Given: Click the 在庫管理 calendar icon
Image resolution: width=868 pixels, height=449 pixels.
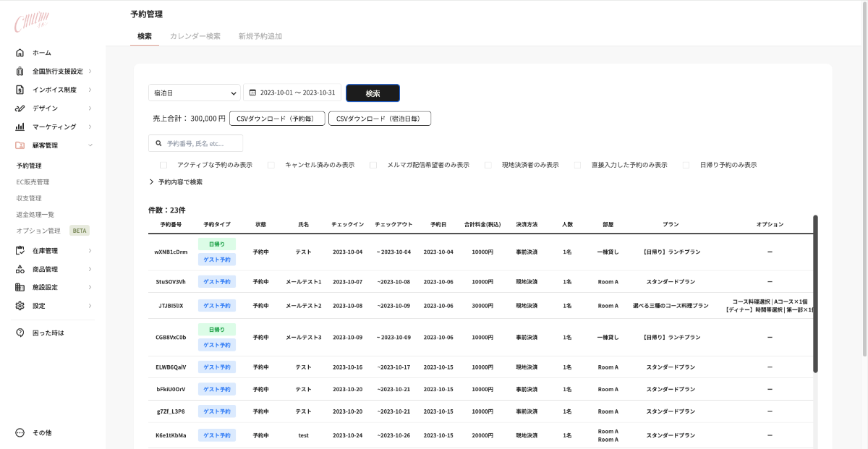Looking at the screenshot, I should point(20,251).
